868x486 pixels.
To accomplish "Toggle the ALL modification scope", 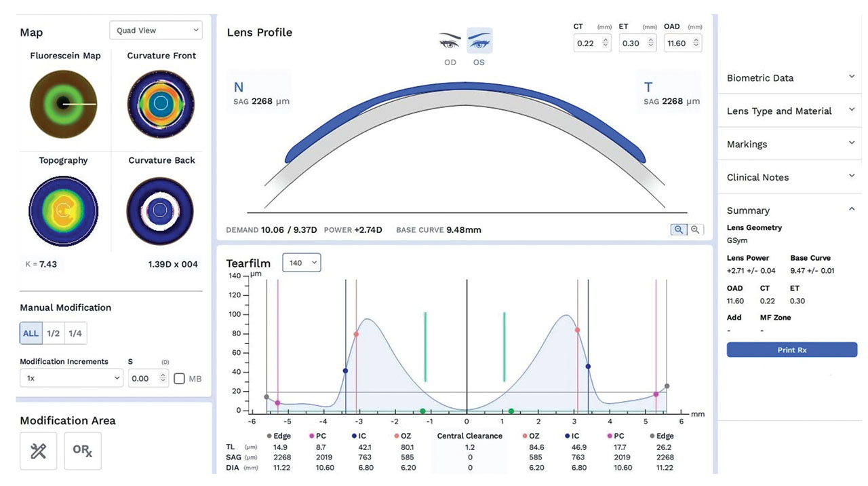I will point(30,333).
